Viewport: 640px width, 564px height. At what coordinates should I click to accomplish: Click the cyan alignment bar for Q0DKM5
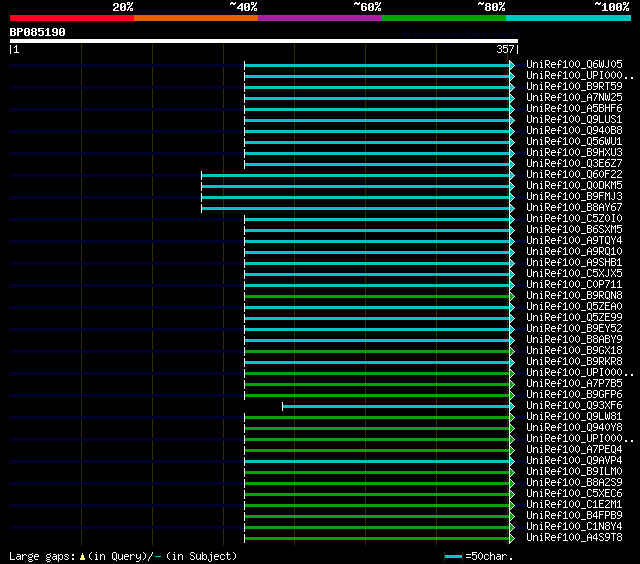(x=355, y=185)
